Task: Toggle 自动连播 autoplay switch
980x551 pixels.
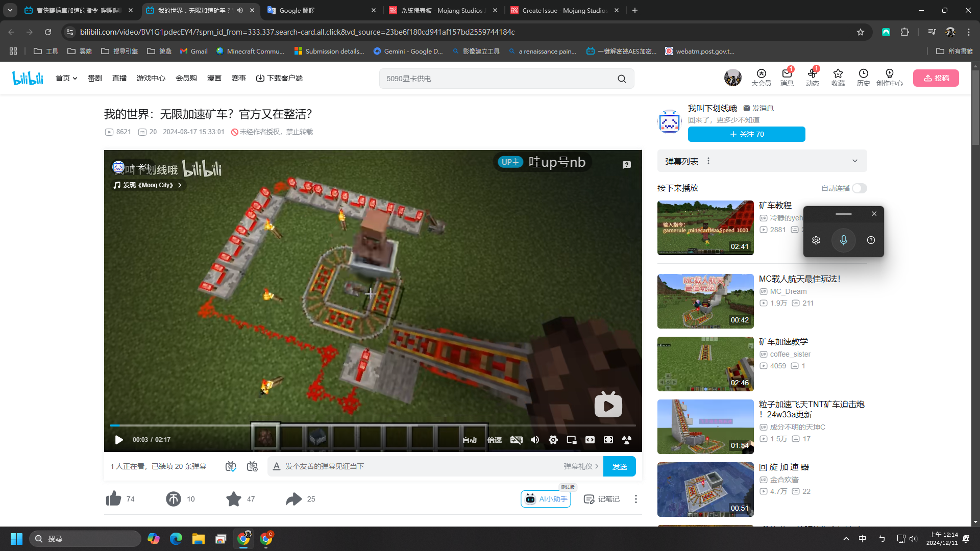Action: 860,188
